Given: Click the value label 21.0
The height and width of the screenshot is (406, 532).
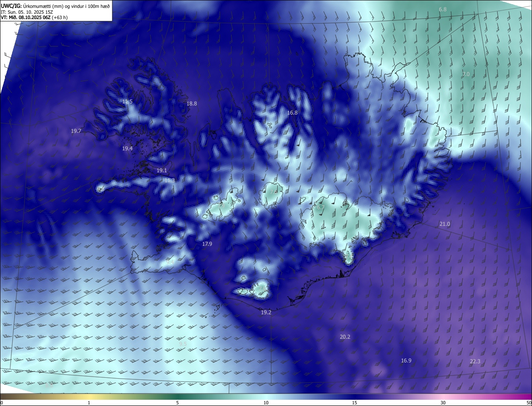Looking at the screenshot, I should (445, 224).
